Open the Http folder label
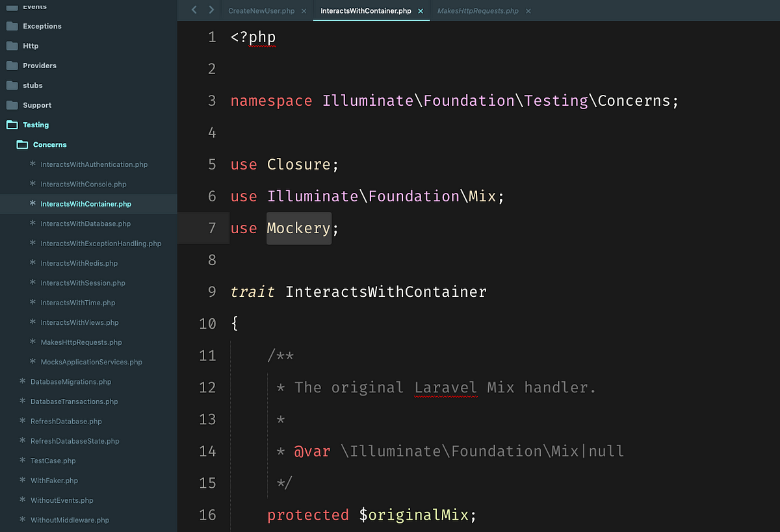 31,46
